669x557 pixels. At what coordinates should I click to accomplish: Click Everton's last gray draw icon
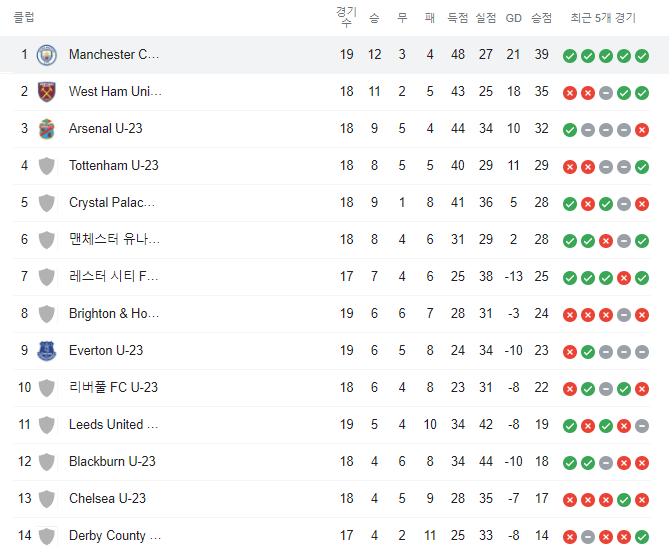point(642,352)
